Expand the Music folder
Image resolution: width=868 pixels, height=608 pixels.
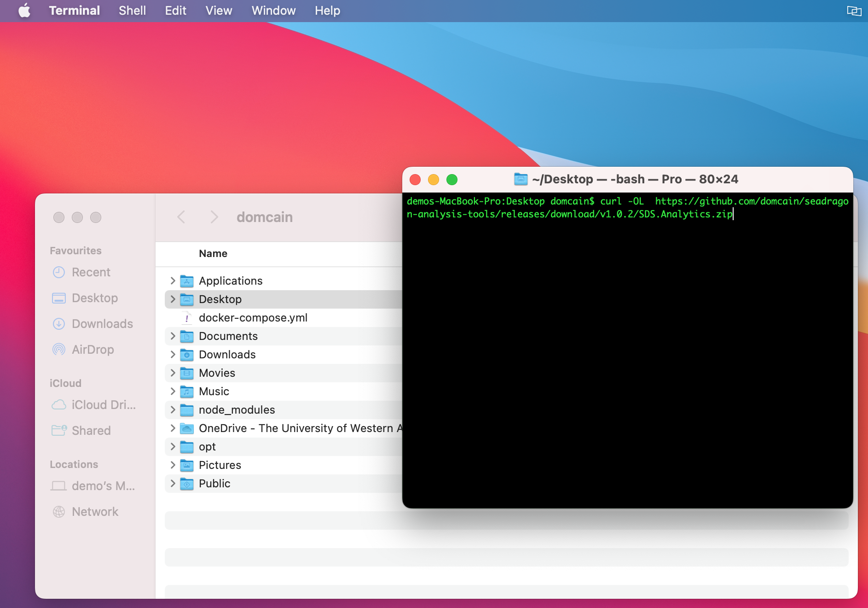pos(173,391)
